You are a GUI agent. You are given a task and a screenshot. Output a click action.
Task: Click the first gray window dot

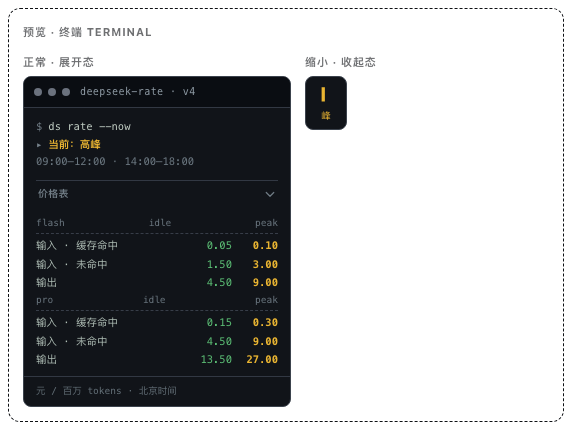[38, 92]
